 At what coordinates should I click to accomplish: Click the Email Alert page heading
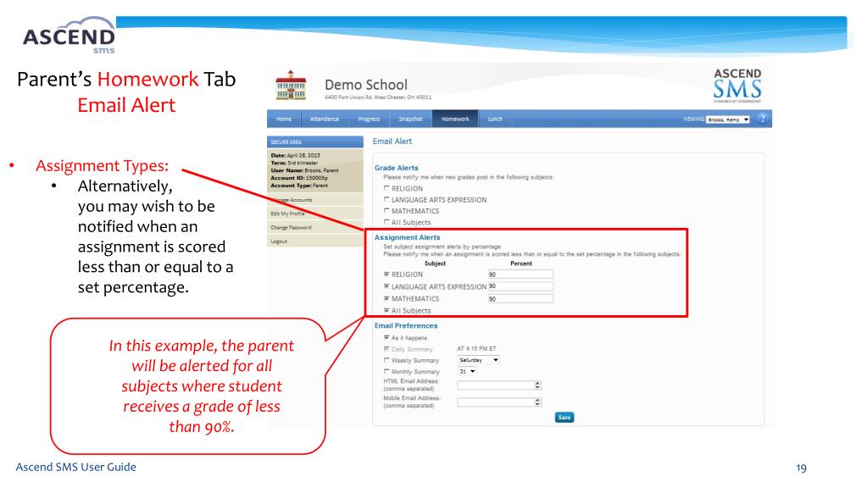click(x=392, y=141)
